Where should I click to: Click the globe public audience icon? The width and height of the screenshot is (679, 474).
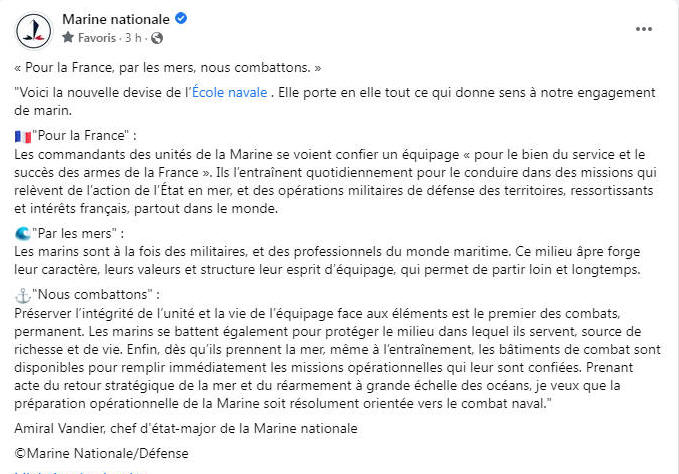pyautogui.click(x=157, y=38)
